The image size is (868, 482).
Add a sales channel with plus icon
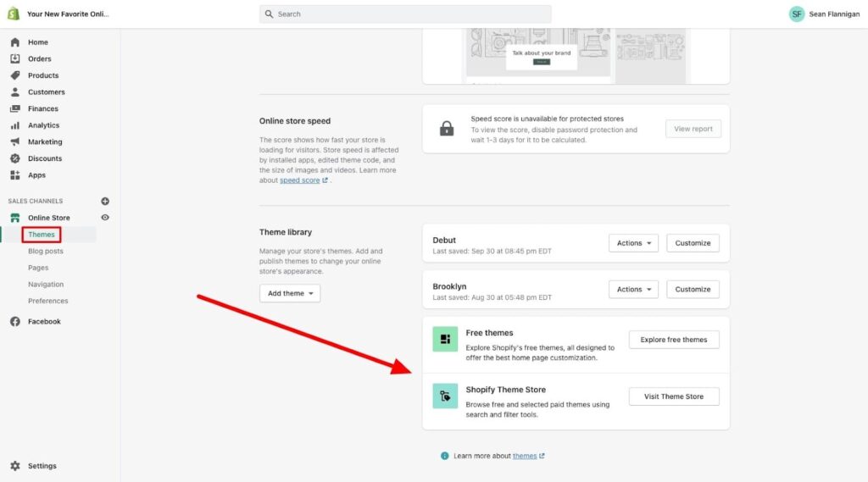click(105, 201)
